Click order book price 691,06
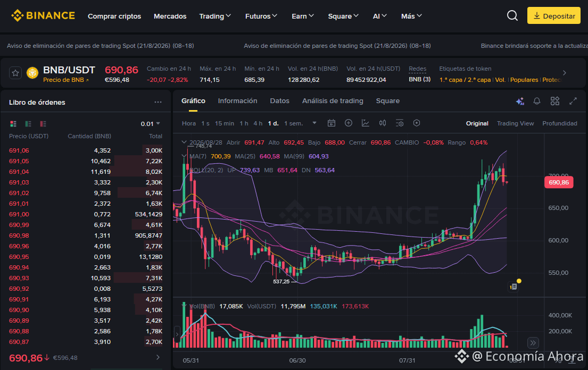Viewport: 588px width, 370px height. pos(19,150)
